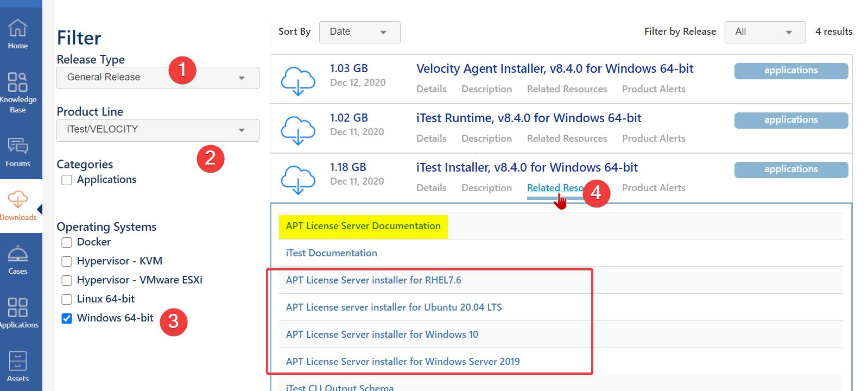Open iTest Documentation link
Viewport: 868px width, 391px height.
click(331, 253)
